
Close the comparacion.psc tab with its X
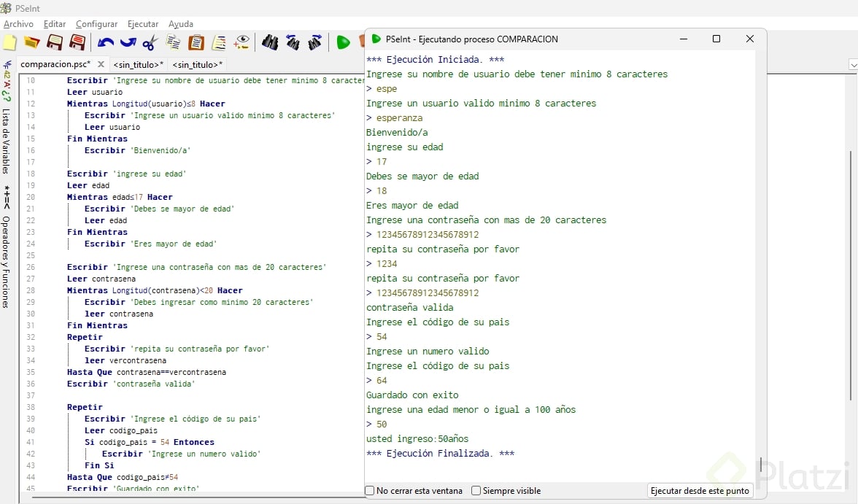coord(101,64)
